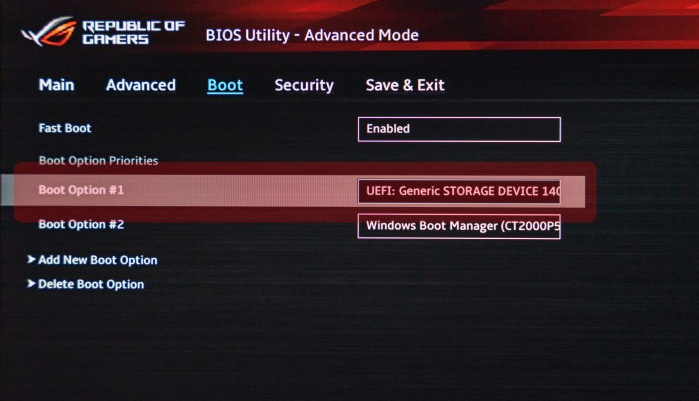Go to the Security tab

(x=304, y=85)
